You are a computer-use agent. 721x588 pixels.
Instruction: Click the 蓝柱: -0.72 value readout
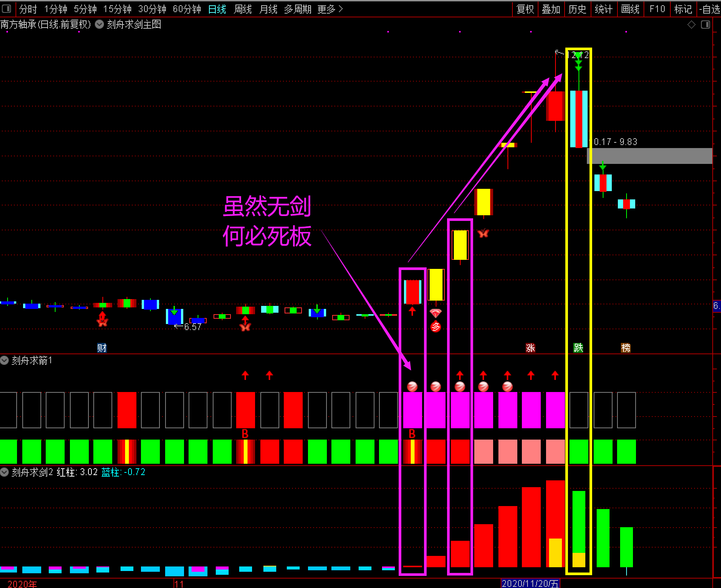(123, 472)
